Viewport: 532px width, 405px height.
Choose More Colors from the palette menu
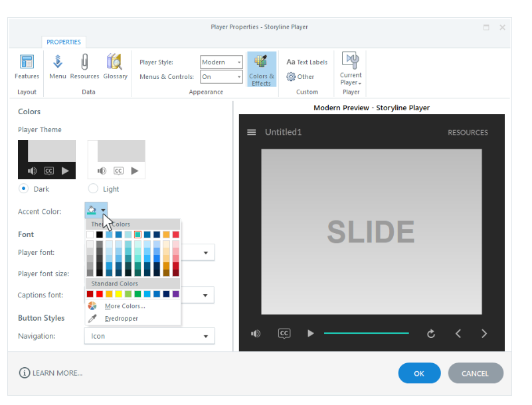124,306
